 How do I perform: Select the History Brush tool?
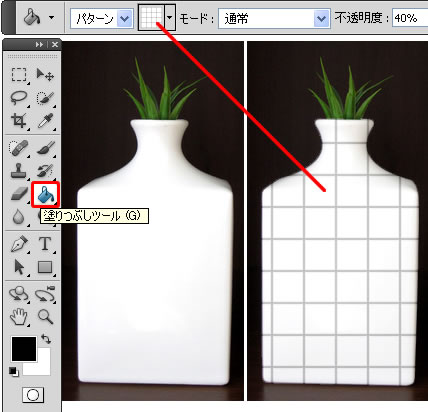45,171
